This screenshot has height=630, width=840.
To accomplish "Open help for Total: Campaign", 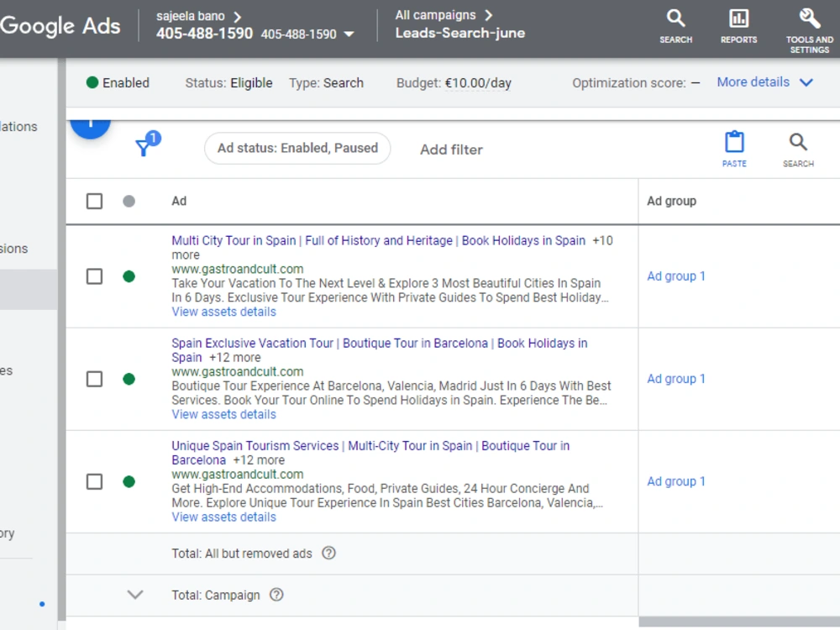I will (276, 595).
